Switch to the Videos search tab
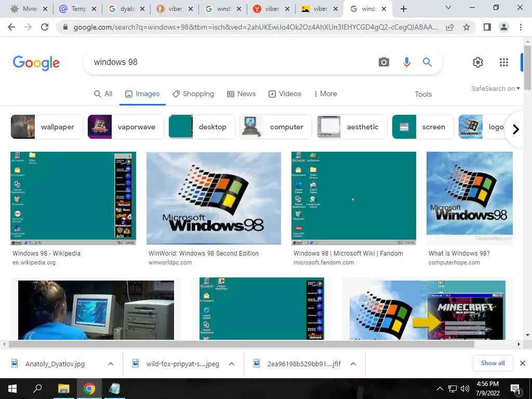Image resolution: width=532 pixels, height=399 pixels. point(285,94)
